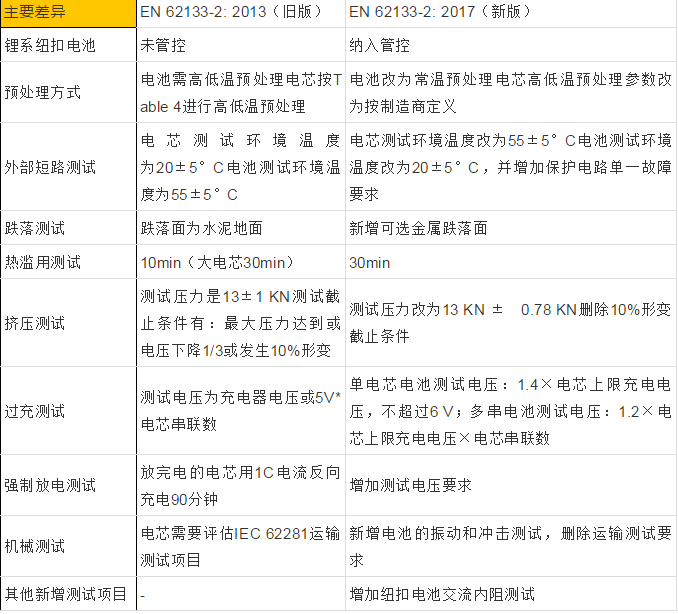
Task: Select the 新增可选金属跌落面 cell
Action: click(419, 228)
